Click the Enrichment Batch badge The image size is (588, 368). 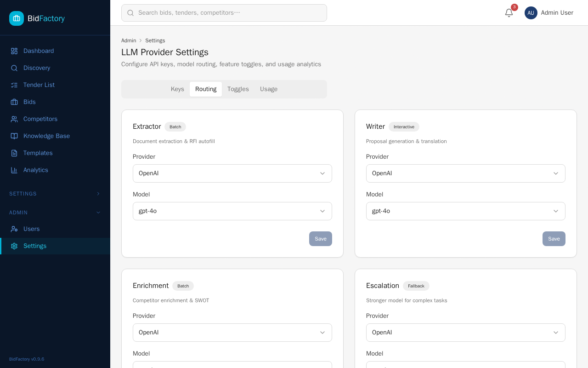[183, 286]
